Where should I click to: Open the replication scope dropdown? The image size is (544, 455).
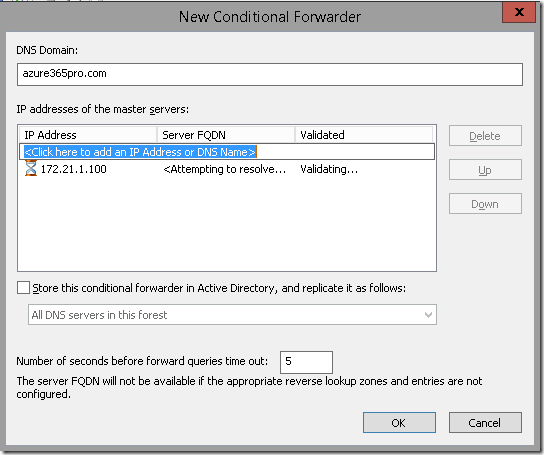[x=232, y=315]
